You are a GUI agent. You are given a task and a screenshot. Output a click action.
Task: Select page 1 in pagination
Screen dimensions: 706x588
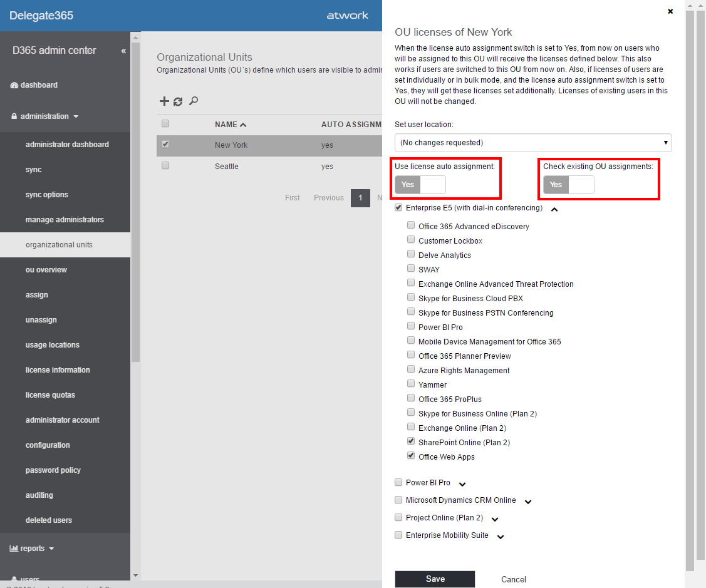(360, 198)
